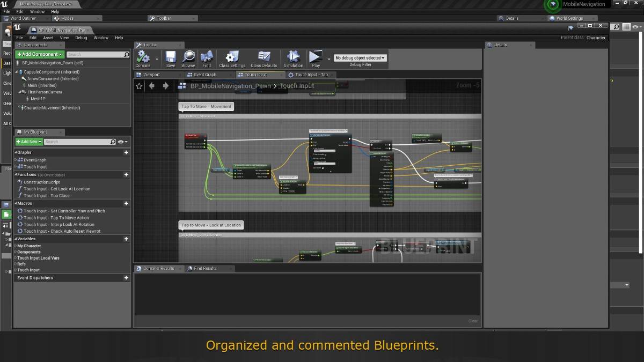The image size is (644, 362).
Task: Open the debug object selection dropdown
Action: pyautogui.click(x=360, y=58)
